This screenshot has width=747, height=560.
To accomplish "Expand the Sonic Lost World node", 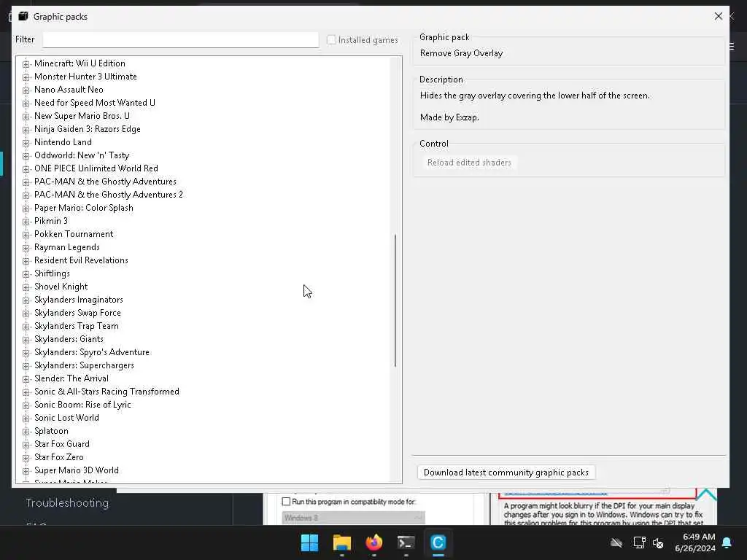I will point(26,419).
